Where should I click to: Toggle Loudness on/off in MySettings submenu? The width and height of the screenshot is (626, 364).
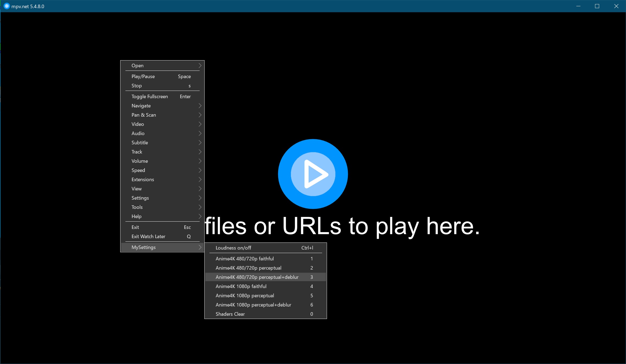click(x=233, y=248)
